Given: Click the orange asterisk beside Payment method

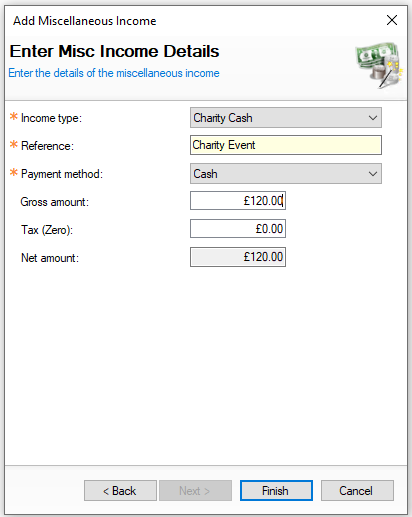Looking at the screenshot, I should [14, 172].
